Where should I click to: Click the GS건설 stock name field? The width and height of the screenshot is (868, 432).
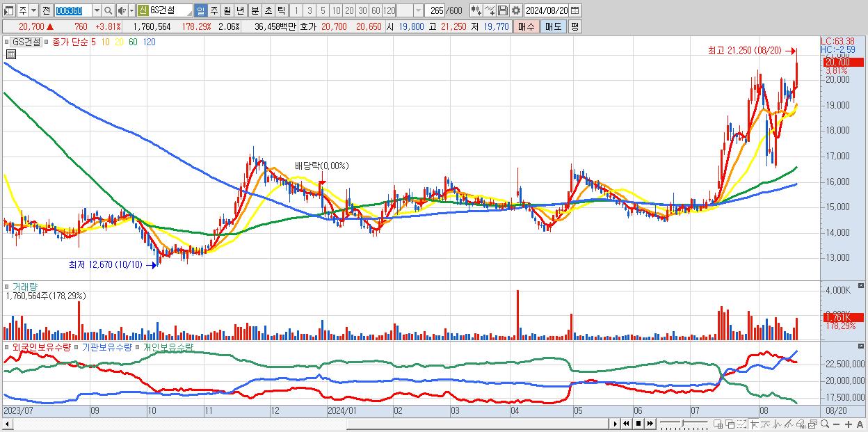click(170, 10)
